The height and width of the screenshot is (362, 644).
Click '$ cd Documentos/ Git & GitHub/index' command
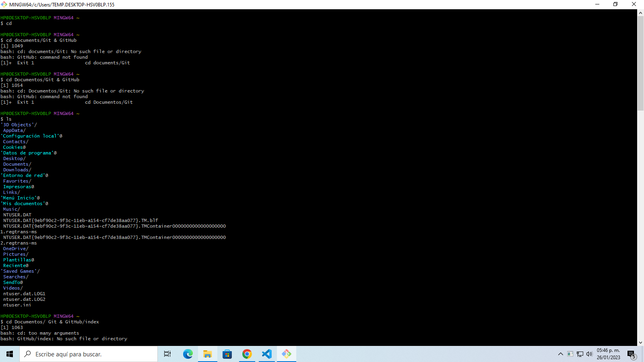click(50, 322)
